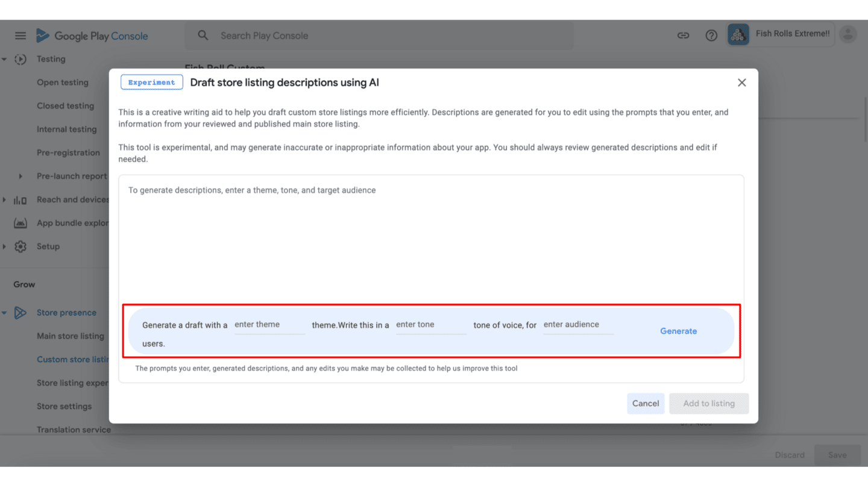Viewport: 868px width, 488px height.
Task: Click the Setup gear icon
Action: click(20, 246)
